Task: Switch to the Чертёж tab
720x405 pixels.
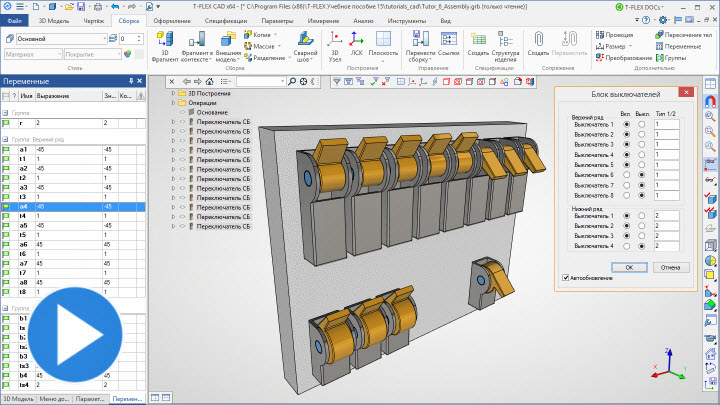Action: point(92,20)
